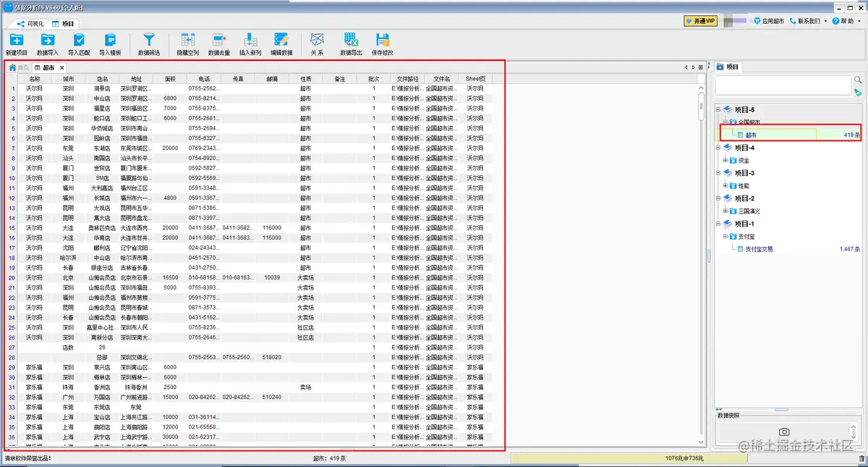Click the 开通VIP button
Viewport: 868px width, 467px height.
point(699,22)
